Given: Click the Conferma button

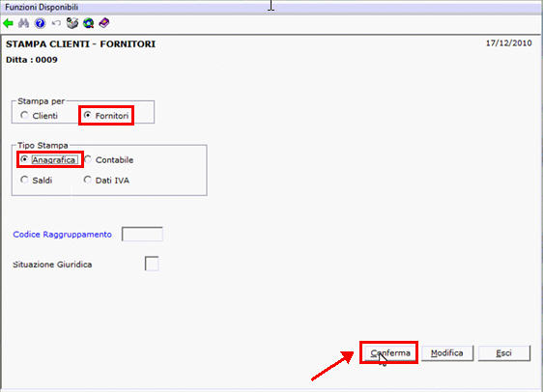Looking at the screenshot, I should pos(390,353).
